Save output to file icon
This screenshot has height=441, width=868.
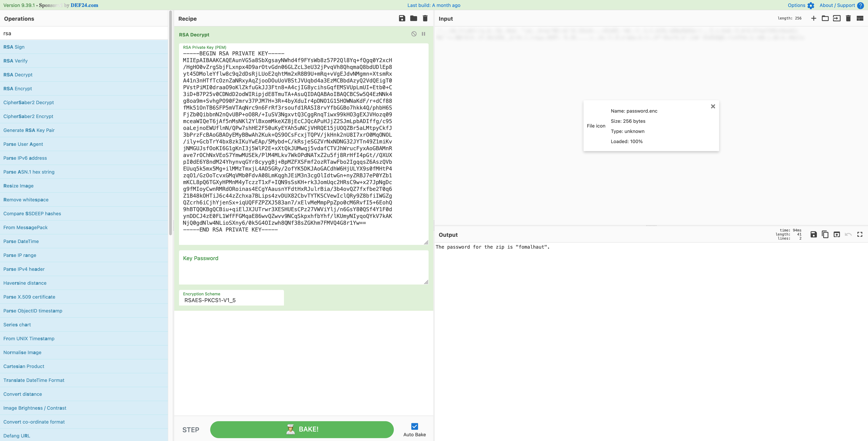[x=813, y=234]
